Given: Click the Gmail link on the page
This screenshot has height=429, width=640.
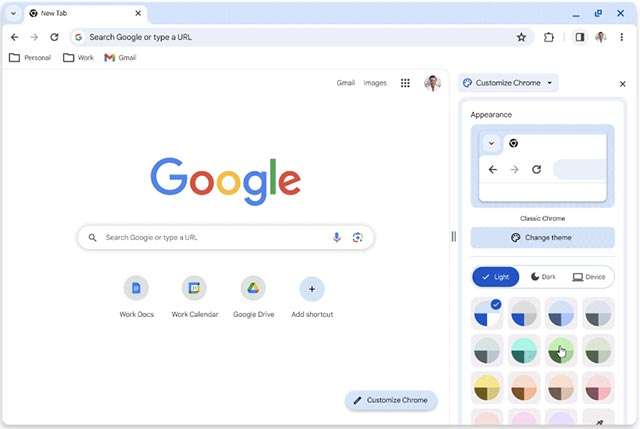Looking at the screenshot, I should [345, 83].
